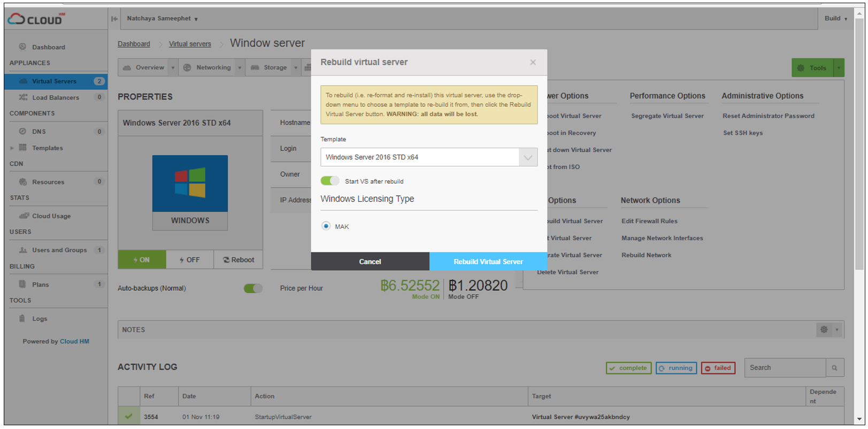The width and height of the screenshot is (868, 429).
Task: Open Cloud Usage stats
Action: pos(51,216)
